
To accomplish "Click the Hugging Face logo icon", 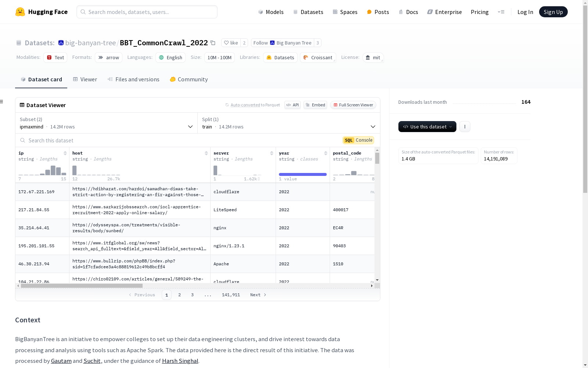I will tap(20, 12).
